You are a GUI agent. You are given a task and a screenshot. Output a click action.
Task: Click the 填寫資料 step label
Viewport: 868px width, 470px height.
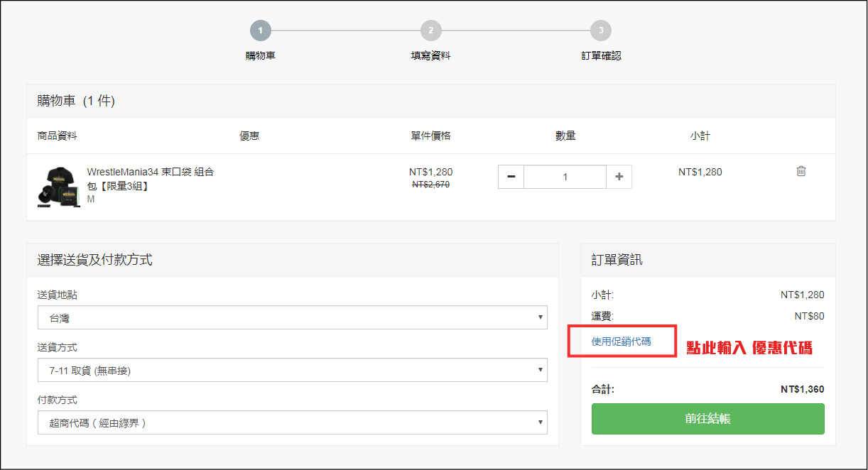click(430, 55)
